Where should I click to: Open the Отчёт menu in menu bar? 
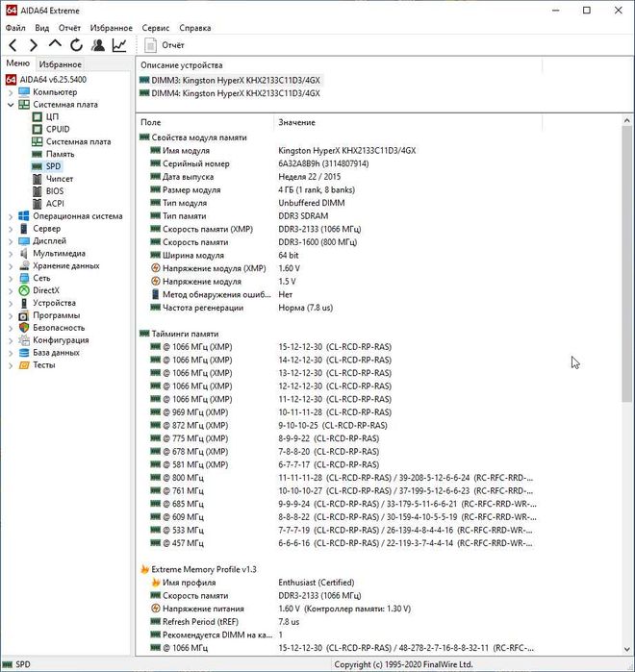click(69, 28)
